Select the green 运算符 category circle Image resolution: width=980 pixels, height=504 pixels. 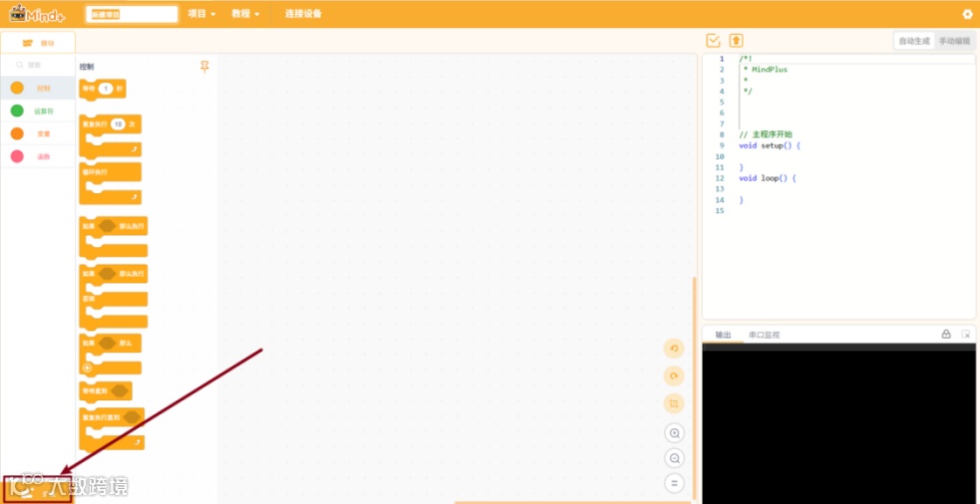point(17,112)
